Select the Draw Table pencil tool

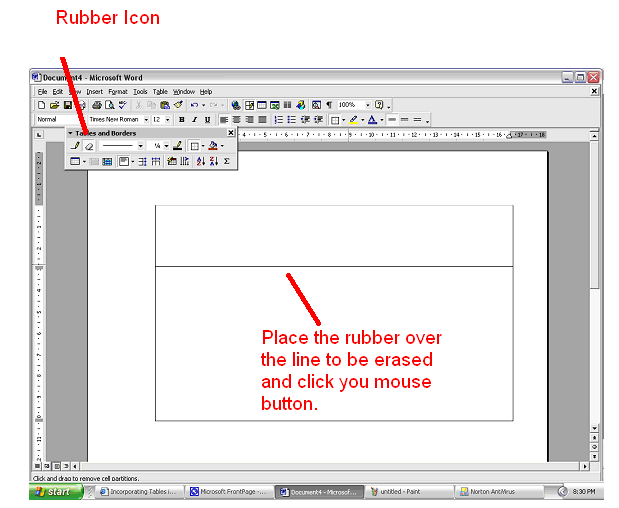75,146
